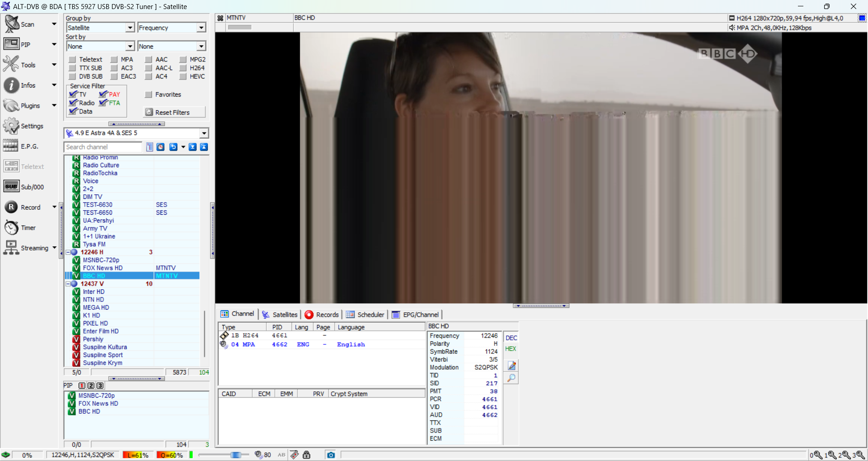Click the edit pencil icon in channel info

[x=511, y=366]
